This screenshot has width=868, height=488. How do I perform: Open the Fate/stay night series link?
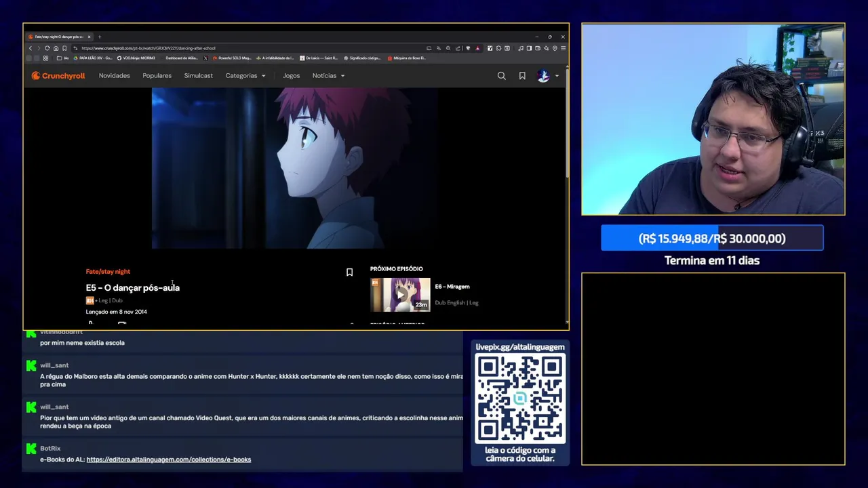click(x=108, y=272)
